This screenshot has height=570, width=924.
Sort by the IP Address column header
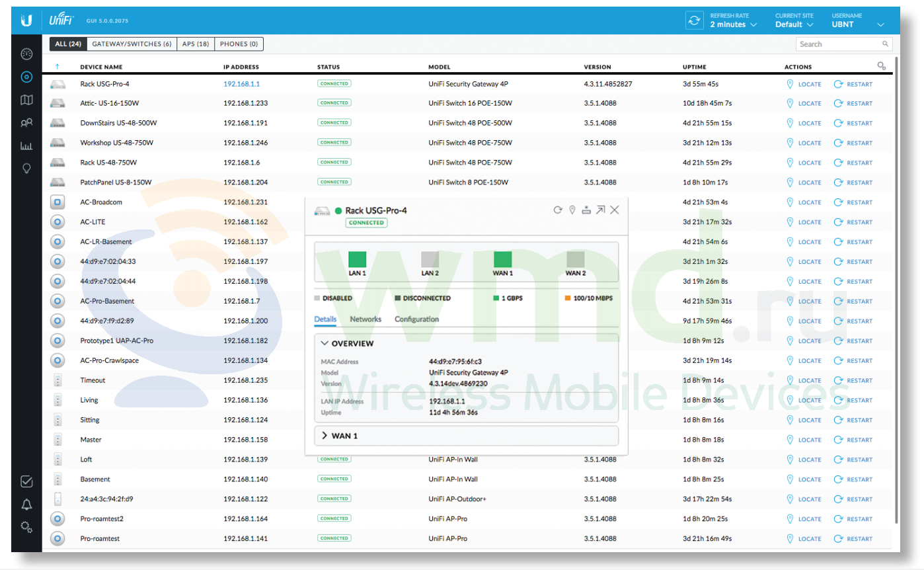tap(241, 67)
